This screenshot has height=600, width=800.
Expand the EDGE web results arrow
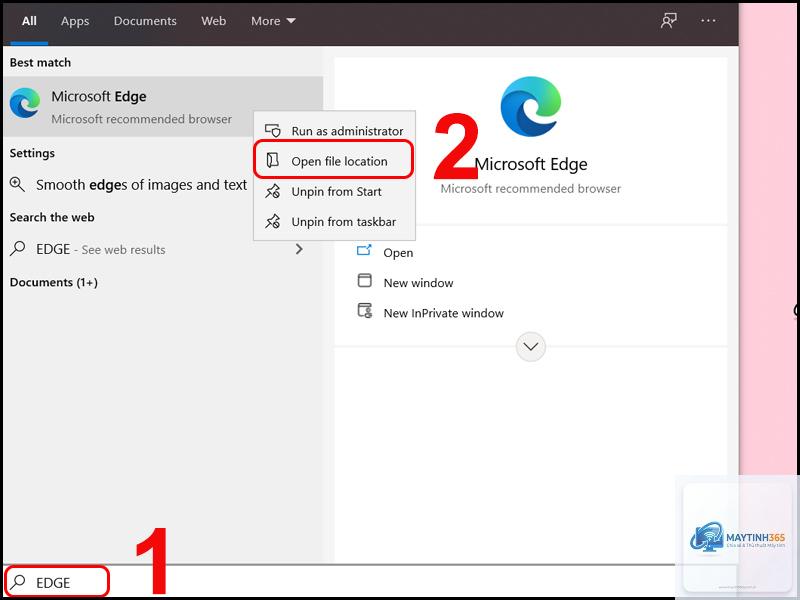coord(299,249)
